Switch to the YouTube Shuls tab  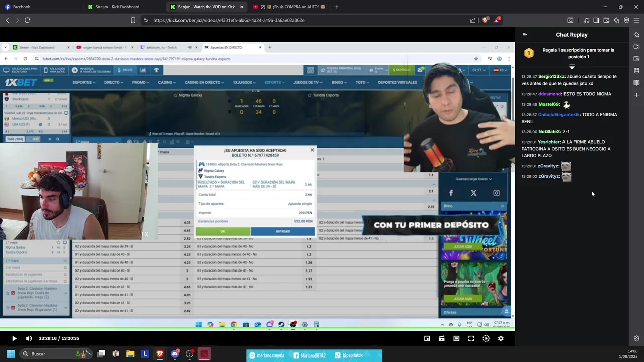click(289, 7)
